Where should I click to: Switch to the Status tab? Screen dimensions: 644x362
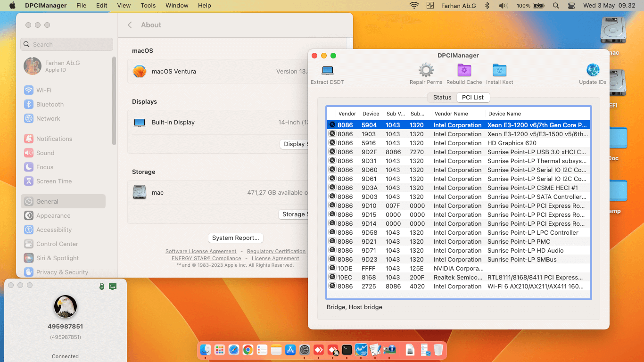click(x=442, y=97)
